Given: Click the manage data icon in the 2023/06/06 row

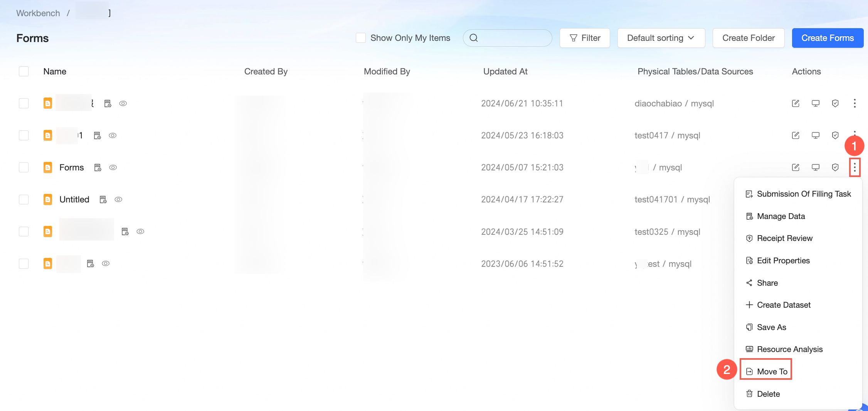Looking at the screenshot, I should click(91, 263).
